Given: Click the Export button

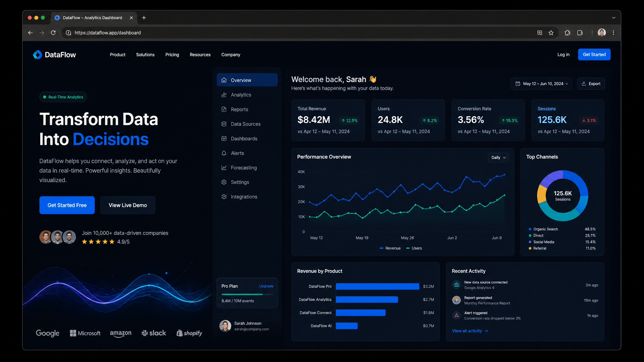Looking at the screenshot, I should [x=591, y=84].
